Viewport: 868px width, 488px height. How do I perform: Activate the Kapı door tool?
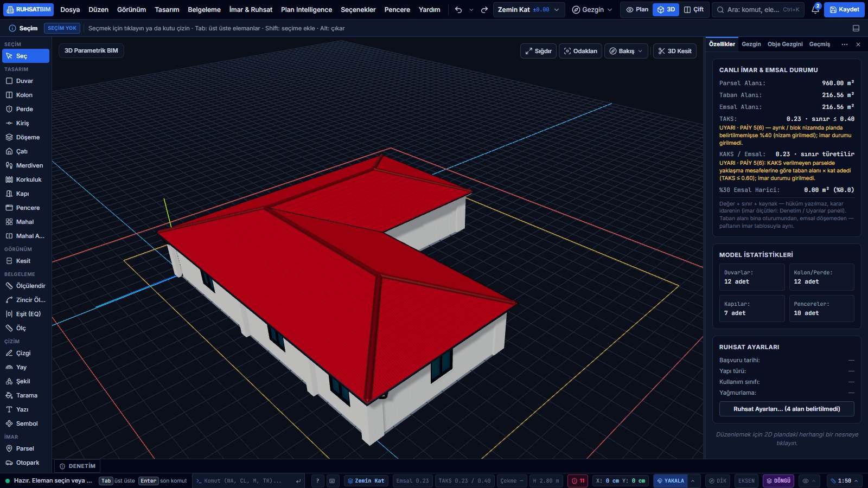pyautogui.click(x=25, y=194)
